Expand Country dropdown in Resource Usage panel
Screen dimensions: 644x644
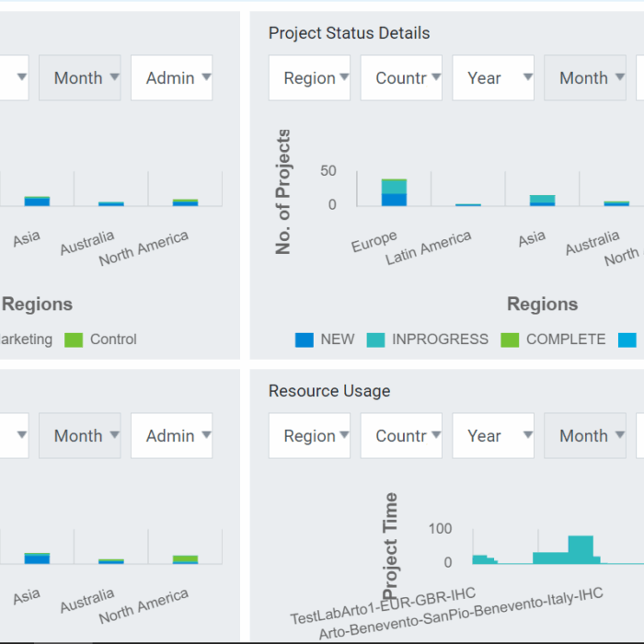click(x=401, y=435)
